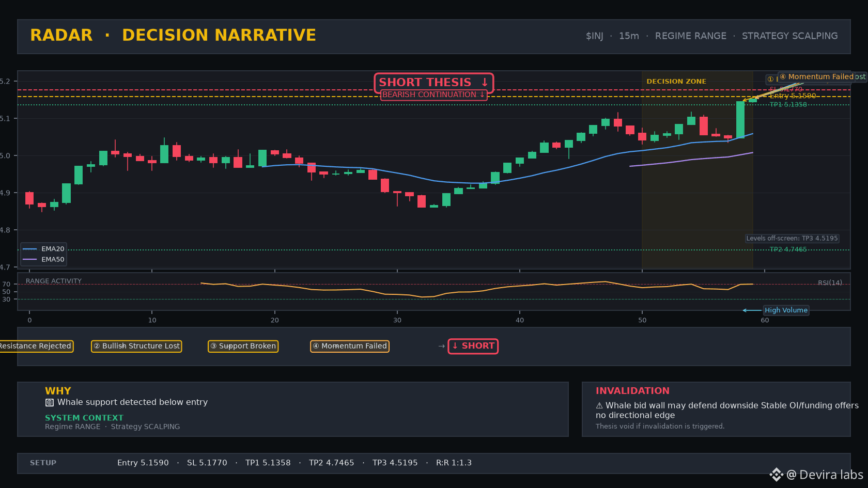
Task: Click the Entry 5.1590 level label on chart
Action: click(x=793, y=96)
